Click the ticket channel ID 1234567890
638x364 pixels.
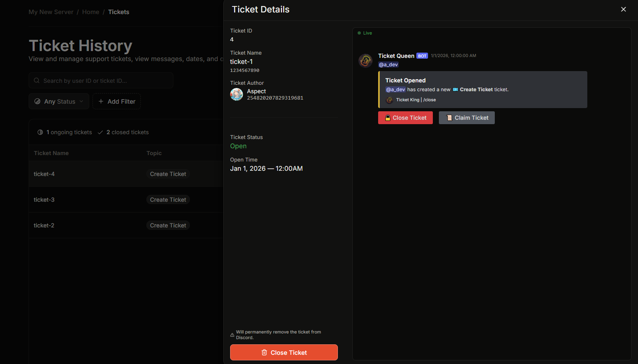pos(245,70)
